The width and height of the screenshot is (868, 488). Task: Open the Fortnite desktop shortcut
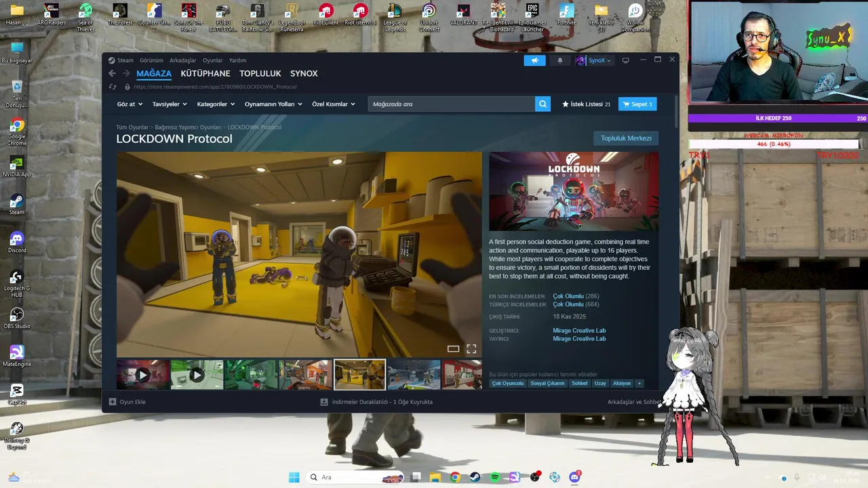point(566,14)
